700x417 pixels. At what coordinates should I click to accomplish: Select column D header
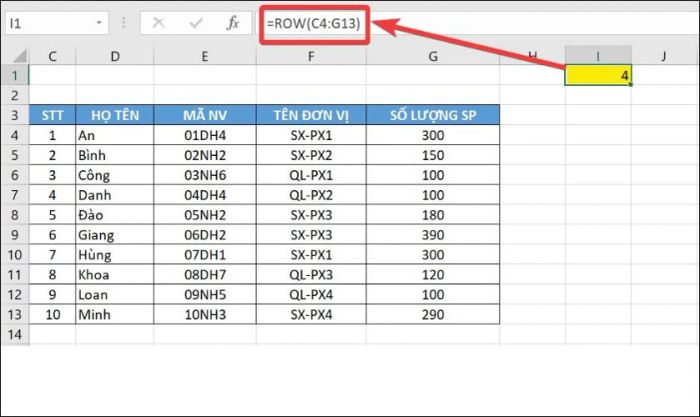(115, 56)
